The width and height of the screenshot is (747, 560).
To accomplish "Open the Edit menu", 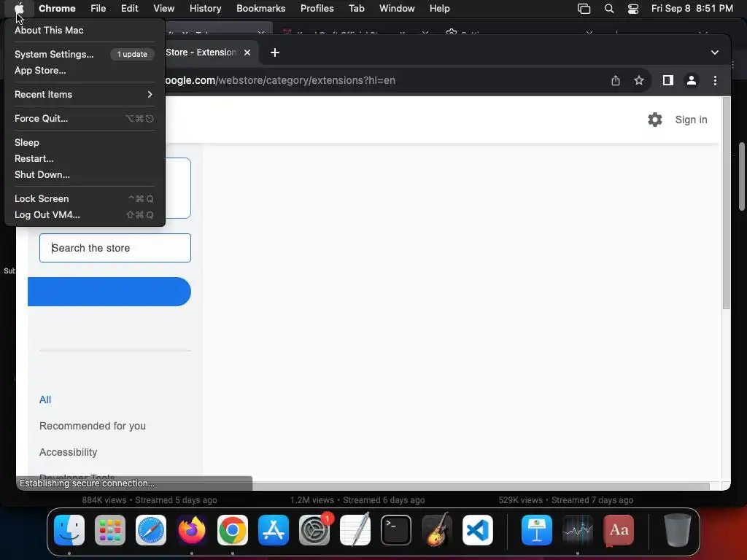I will click(129, 8).
